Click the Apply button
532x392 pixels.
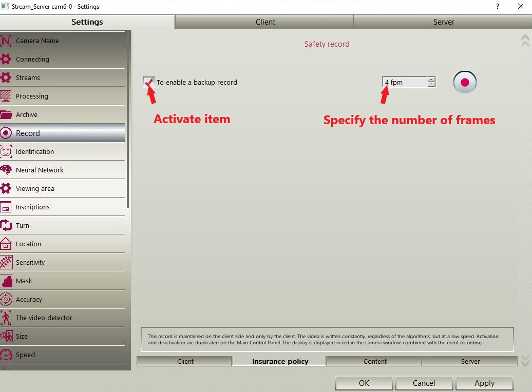tap(484, 383)
